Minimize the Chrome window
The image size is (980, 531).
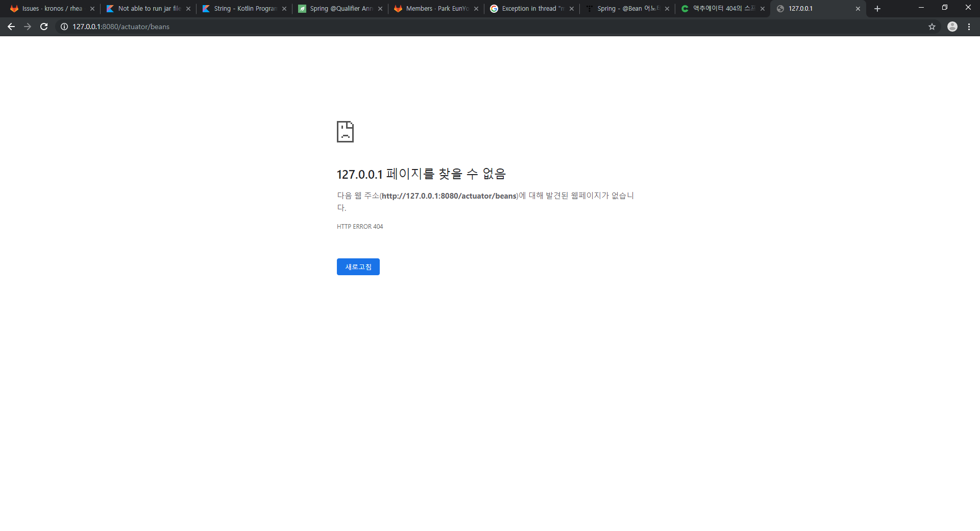click(x=921, y=8)
